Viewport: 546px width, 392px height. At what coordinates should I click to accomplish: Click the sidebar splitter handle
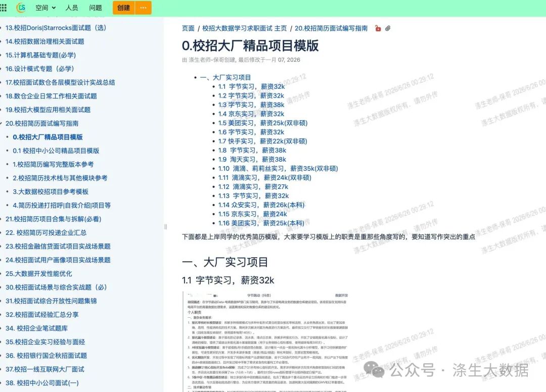coord(165,227)
